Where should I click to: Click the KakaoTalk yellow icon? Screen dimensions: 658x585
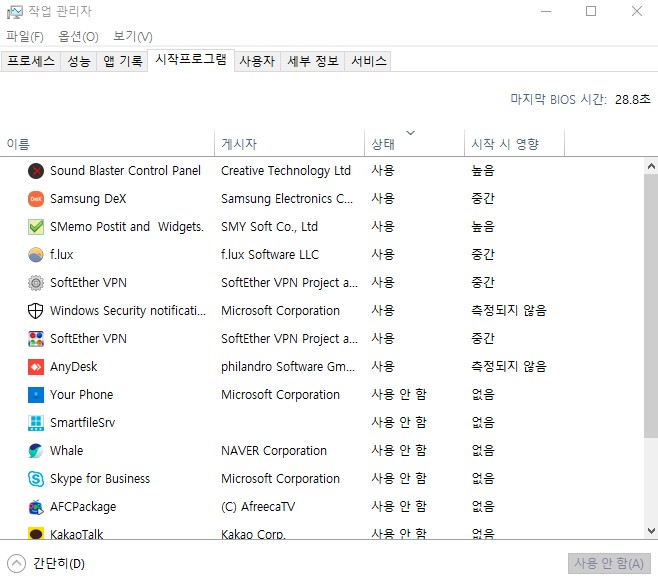point(36,533)
